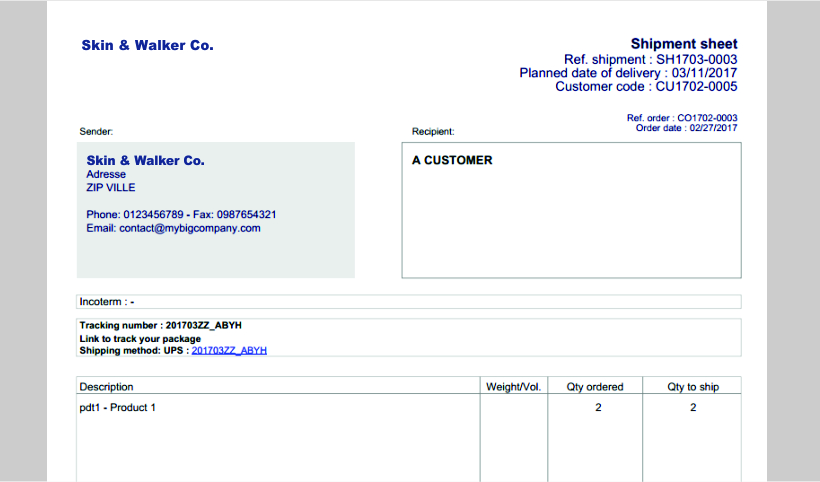Click the Qty to ship value for Product 1

tap(693, 408)
